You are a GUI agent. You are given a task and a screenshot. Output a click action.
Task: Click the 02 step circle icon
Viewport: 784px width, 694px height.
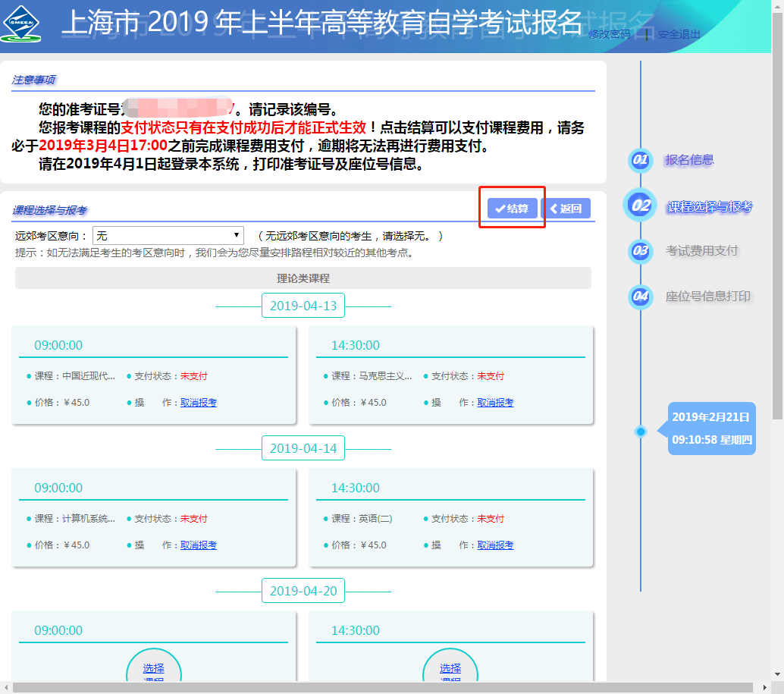pyautogui.click(x=641, y=206)
